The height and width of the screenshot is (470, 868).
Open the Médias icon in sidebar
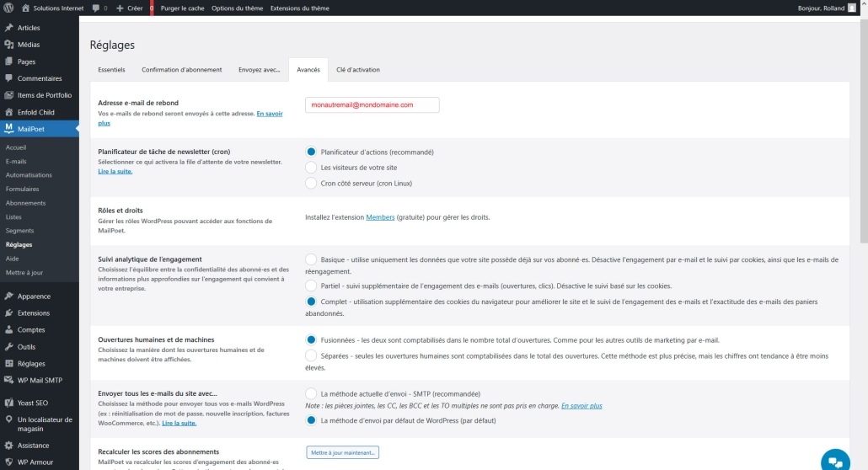9,45
